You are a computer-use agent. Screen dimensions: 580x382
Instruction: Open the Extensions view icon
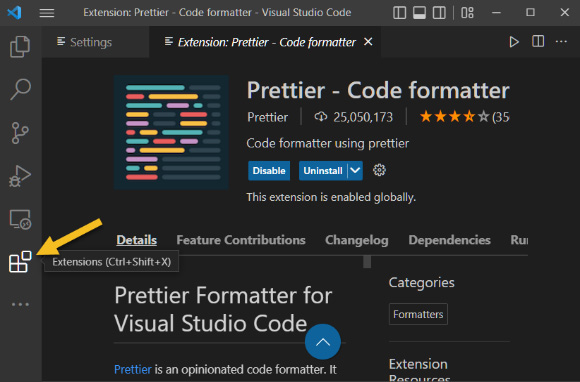20,261
